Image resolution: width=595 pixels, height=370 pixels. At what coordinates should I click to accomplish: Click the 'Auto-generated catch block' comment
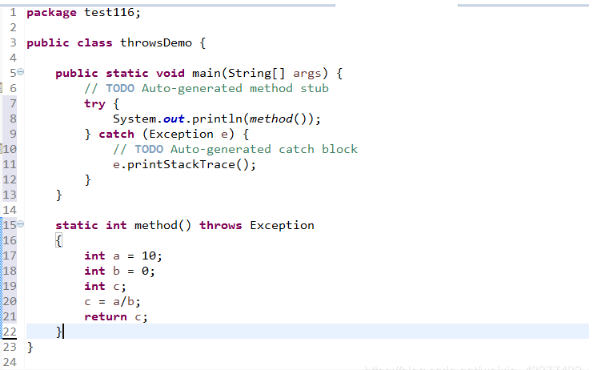(264, 149)
